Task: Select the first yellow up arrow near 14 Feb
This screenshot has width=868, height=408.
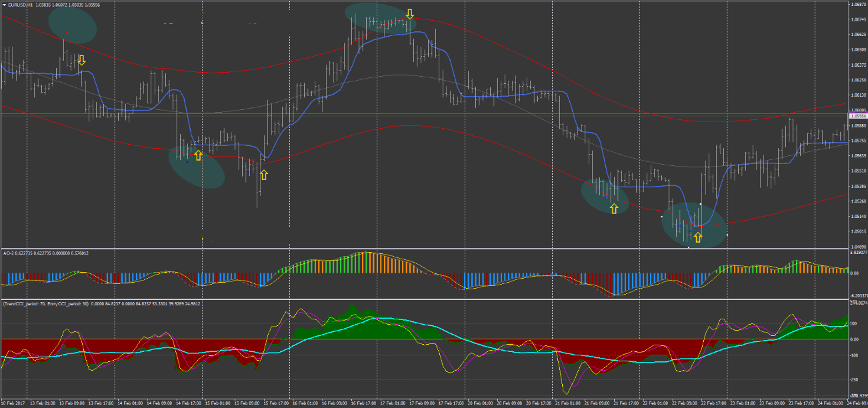Action: (198, 154)
